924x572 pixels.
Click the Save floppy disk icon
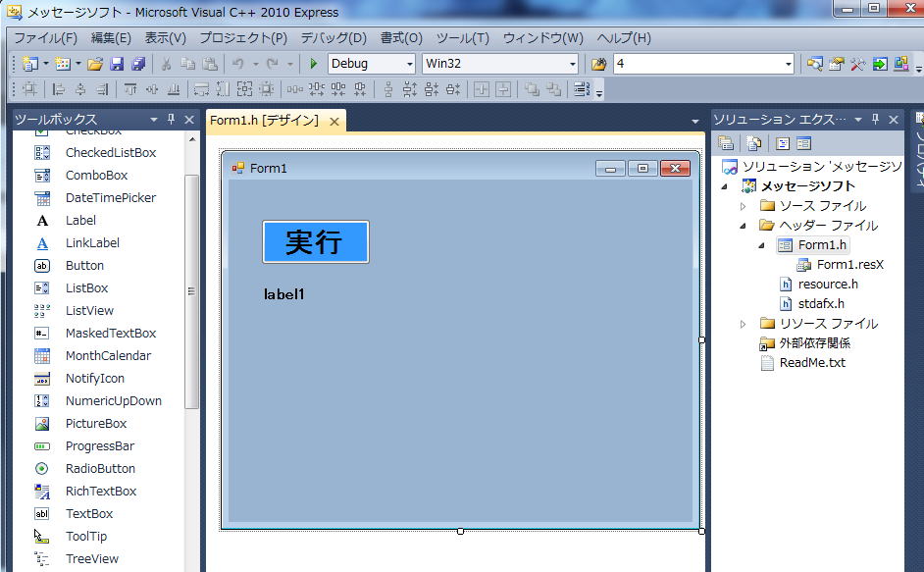[x=117, y=64]
